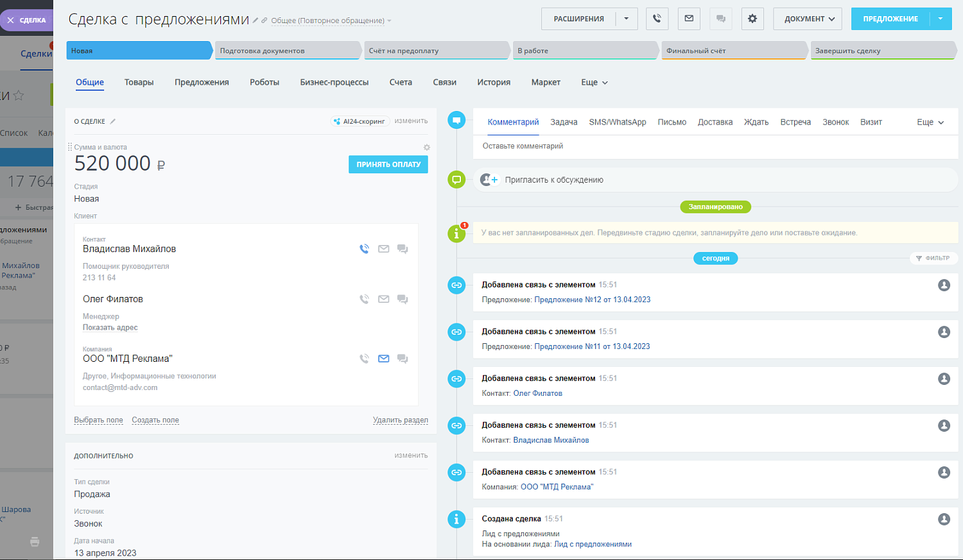The image size is (963, 560).
Task: Click the gear icon beside Сумма и валюта
Action: click(426, 147)
